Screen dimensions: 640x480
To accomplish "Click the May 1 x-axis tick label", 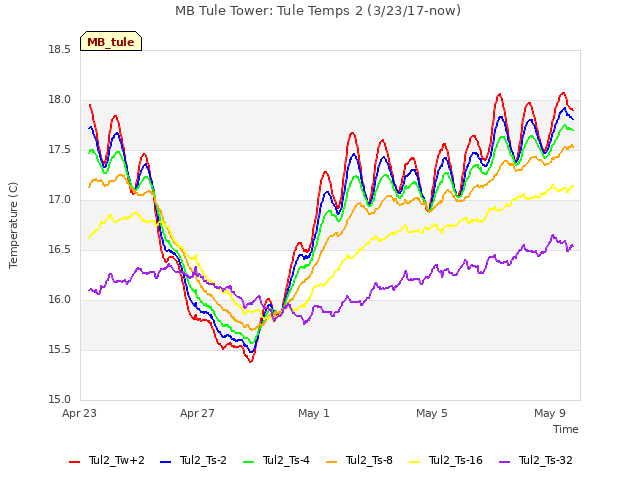I will (314, 413).
